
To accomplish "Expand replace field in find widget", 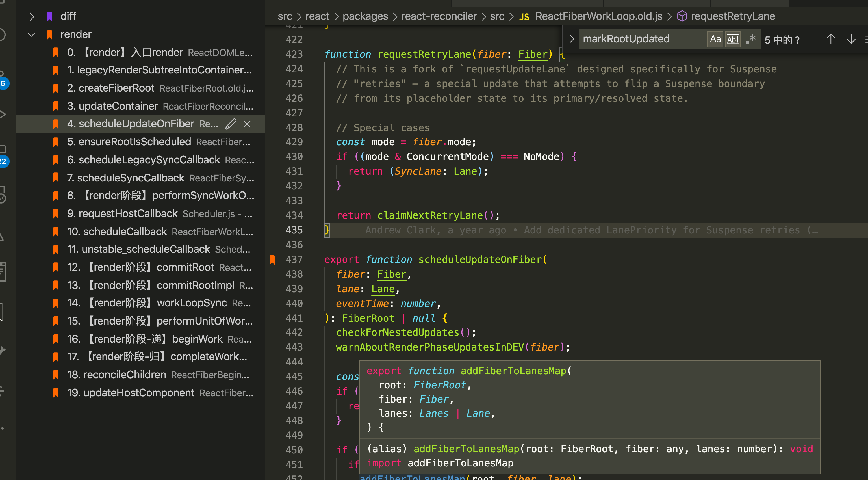I will point(572,39).
